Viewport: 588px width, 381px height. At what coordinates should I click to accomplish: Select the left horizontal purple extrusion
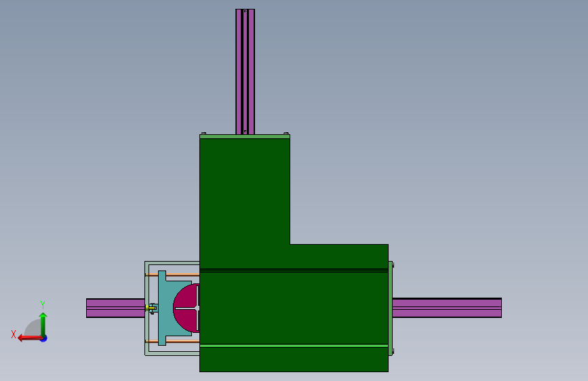pos(115,308)
